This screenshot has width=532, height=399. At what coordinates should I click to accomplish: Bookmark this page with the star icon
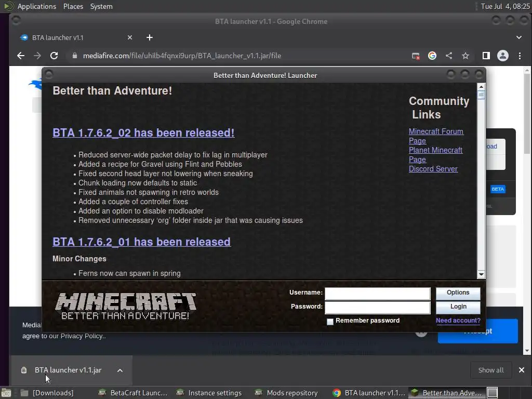(x=465, y=56)
